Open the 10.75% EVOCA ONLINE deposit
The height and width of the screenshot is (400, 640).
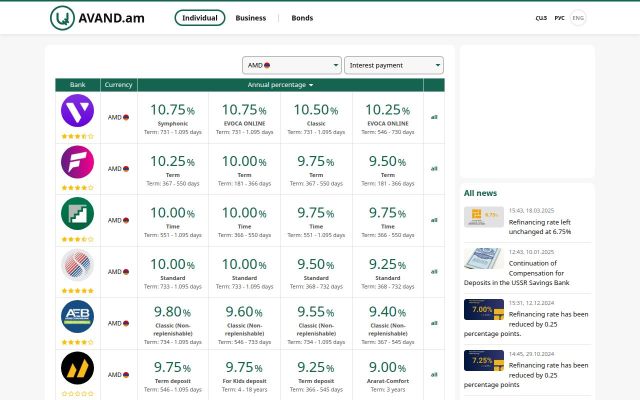244,118
